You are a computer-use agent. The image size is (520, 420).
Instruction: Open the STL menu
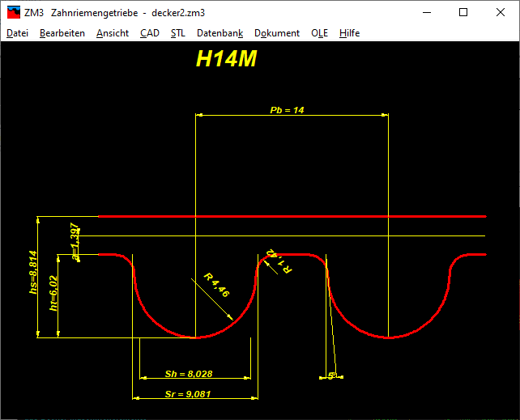coord(177,33)
